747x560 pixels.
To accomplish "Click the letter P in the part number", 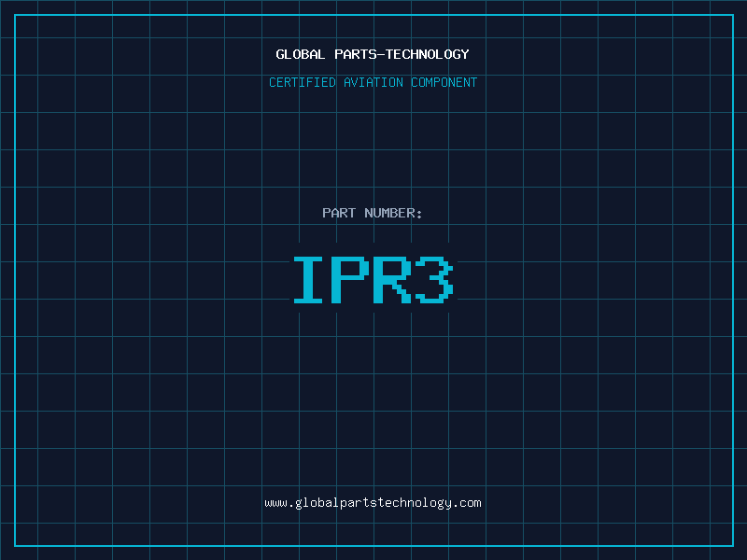I will coord(352,280).
